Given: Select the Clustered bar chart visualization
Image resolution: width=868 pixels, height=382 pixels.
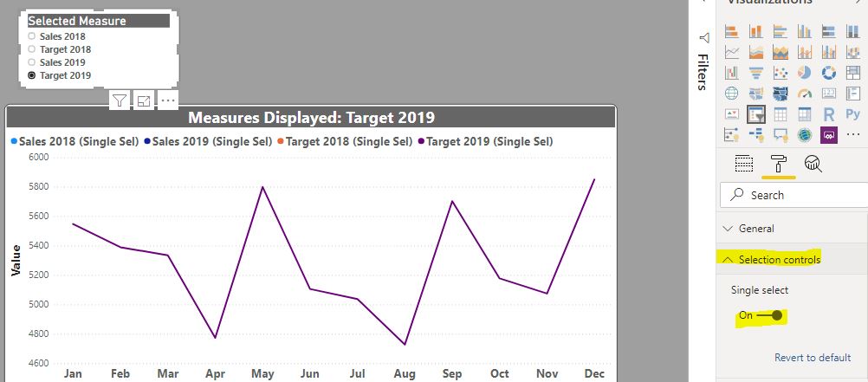Looking at the screenshot, I should coord(780,31).
